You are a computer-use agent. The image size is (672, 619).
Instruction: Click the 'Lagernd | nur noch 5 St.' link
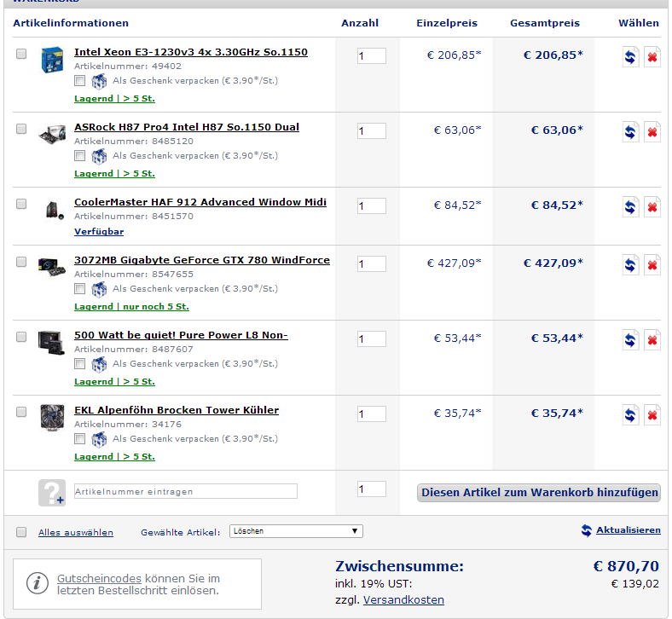pos(131,307)
